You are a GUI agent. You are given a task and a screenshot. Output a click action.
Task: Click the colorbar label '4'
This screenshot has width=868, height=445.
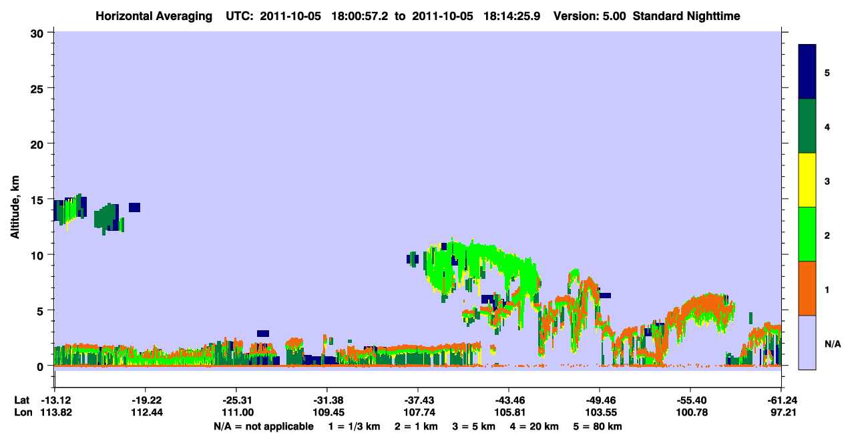[x=827, y=126]
